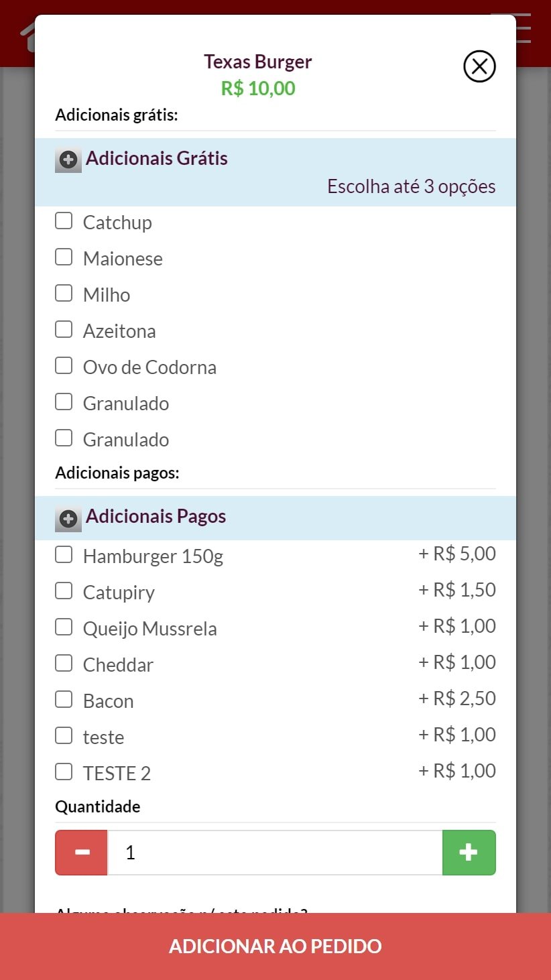This screenshot has height=980, width=551.
Task: Check the Catupiry checkbox
Action: click(x=64, y=591)
